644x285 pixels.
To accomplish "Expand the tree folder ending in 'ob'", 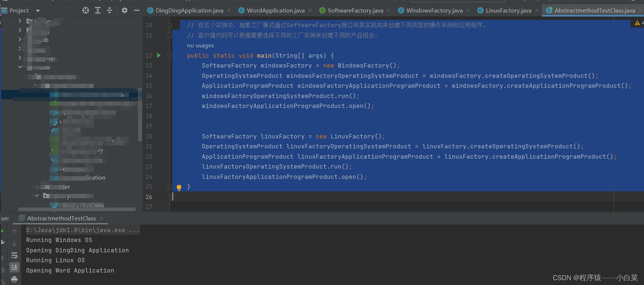I will coord(20,39).
